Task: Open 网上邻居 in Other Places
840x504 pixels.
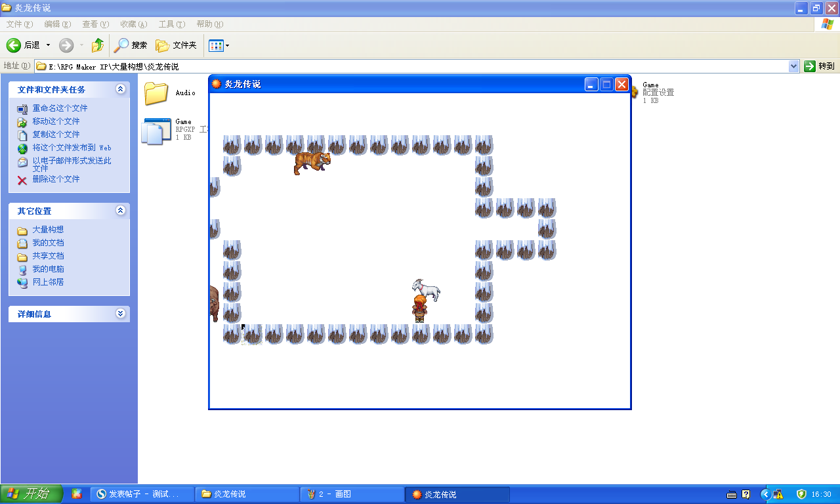Action: (x=48, y=282)
